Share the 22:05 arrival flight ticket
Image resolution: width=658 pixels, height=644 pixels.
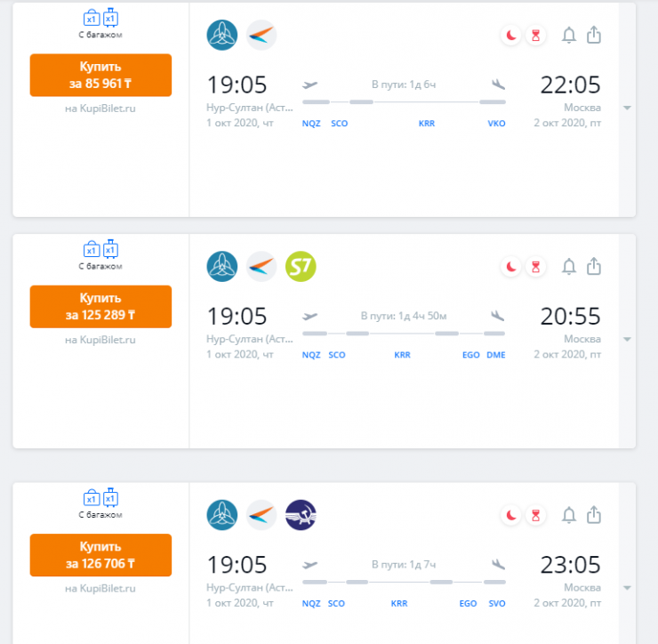[x=595, y=36]
